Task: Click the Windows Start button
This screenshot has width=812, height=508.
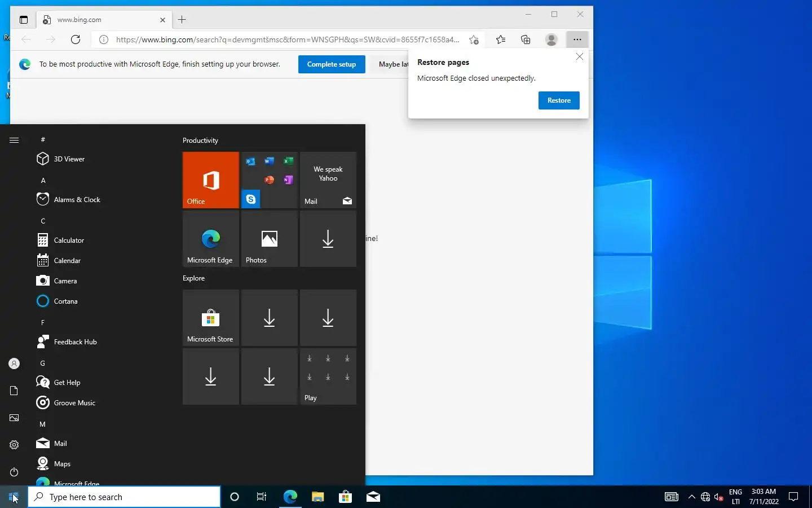Action: point(14,497)
